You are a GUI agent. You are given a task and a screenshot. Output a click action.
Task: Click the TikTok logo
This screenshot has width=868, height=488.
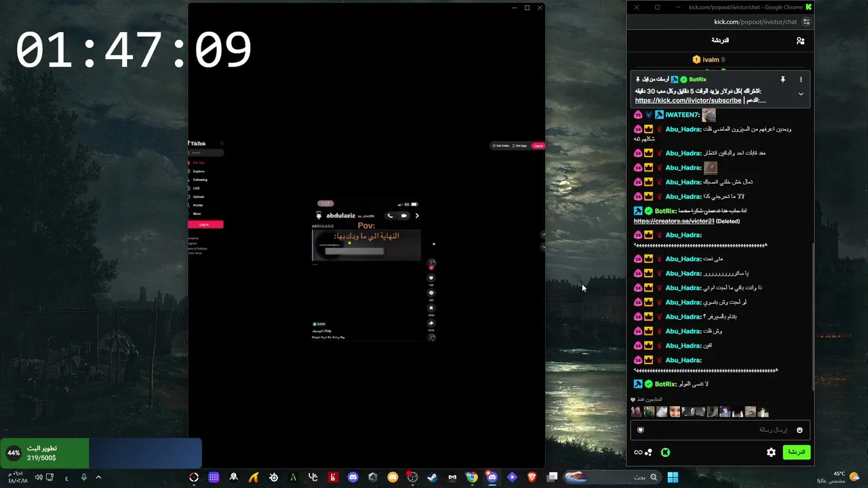point(197,144)
